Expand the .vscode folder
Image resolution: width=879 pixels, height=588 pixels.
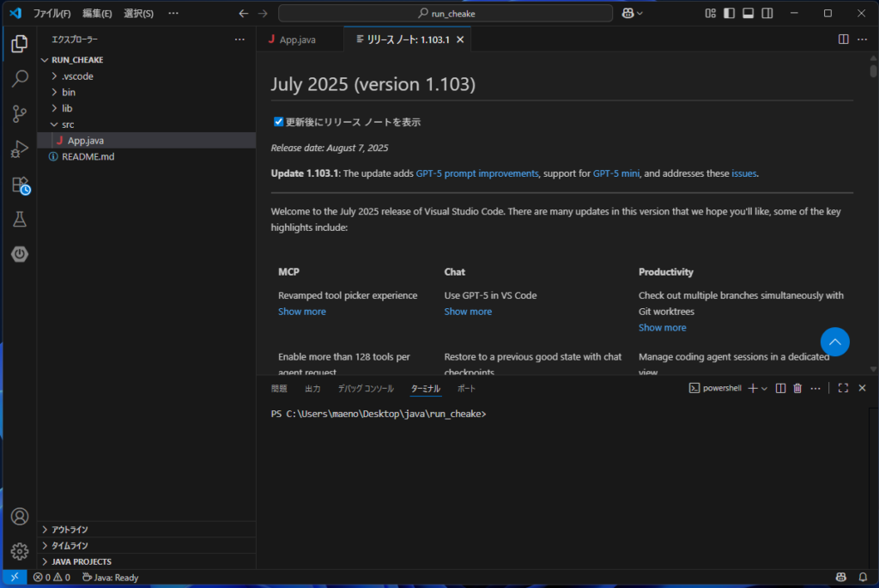coord(54,76)
